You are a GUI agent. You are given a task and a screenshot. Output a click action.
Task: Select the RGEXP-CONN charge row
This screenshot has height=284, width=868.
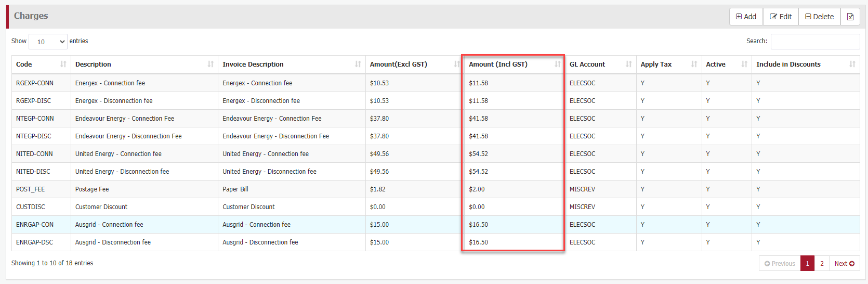(x=35, y=83)
